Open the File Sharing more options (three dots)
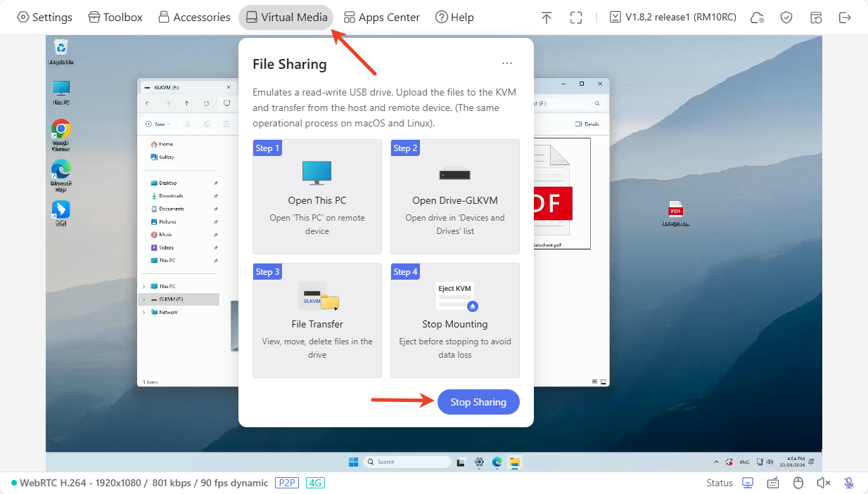 click(x=507, y=63)
